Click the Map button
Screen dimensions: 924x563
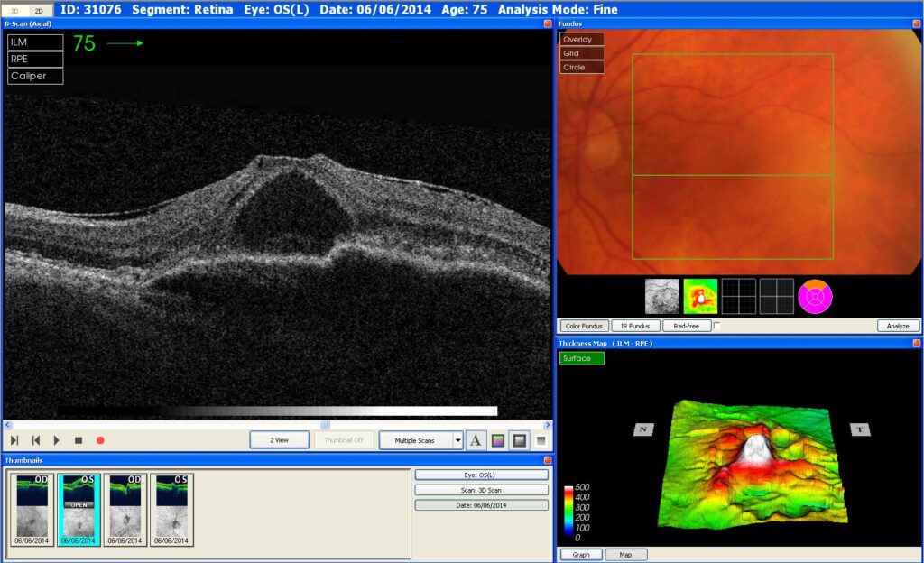pyautogui.click(x=626, y=555)
